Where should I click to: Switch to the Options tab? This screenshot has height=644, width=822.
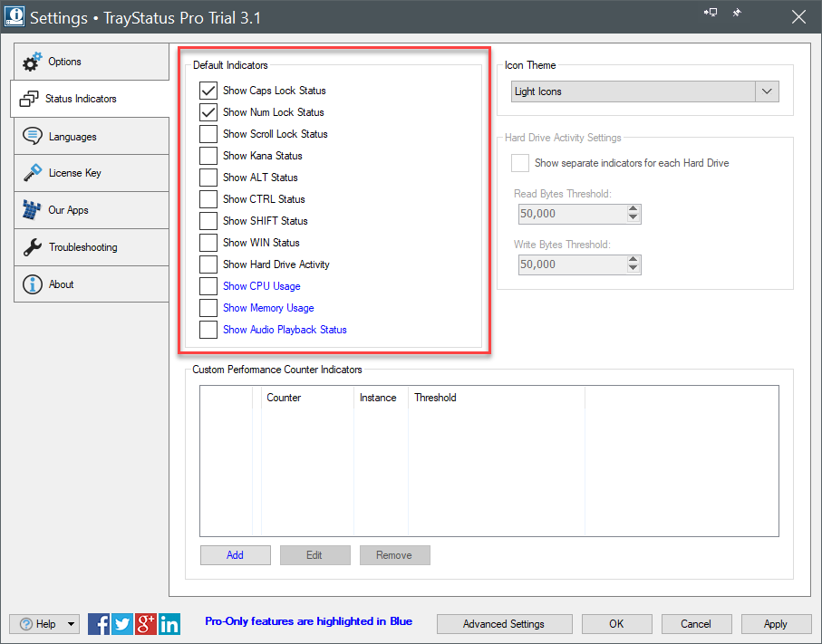pyautogui.click(x=90, y=62)
